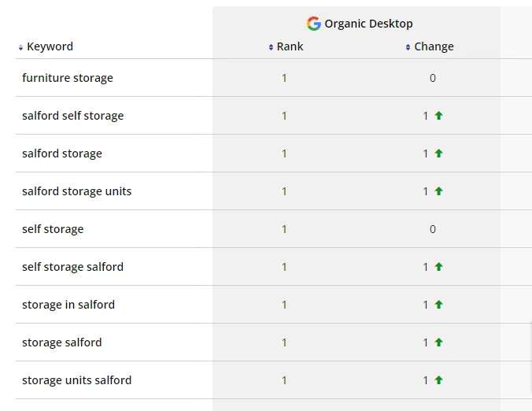Click the Rank column header
532x411 pixels.
coord(290,46)
